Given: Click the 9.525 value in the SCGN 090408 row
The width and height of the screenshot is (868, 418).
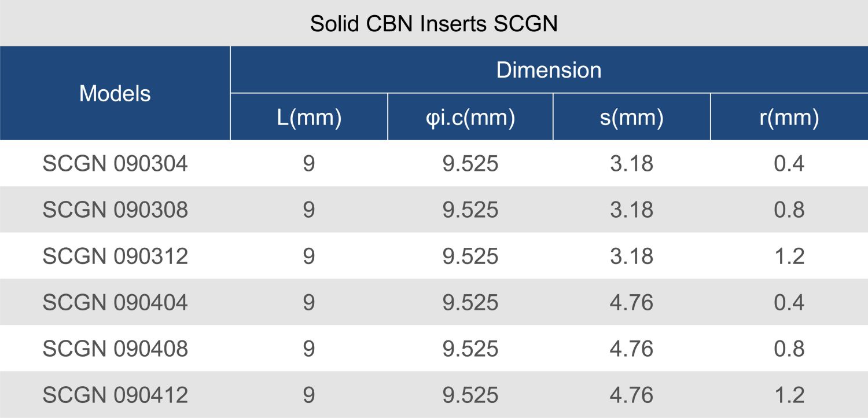Looking at the screenshot, I should (470, 349).
